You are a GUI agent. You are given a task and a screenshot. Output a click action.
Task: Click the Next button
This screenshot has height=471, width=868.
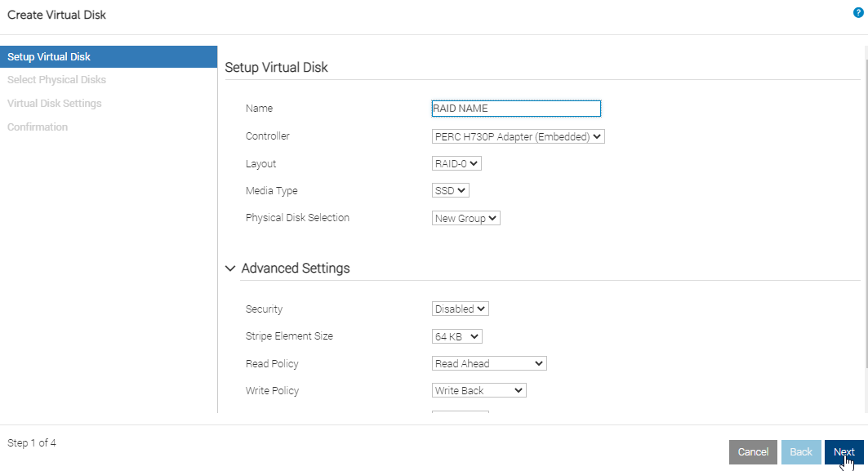tap(844, 452)
